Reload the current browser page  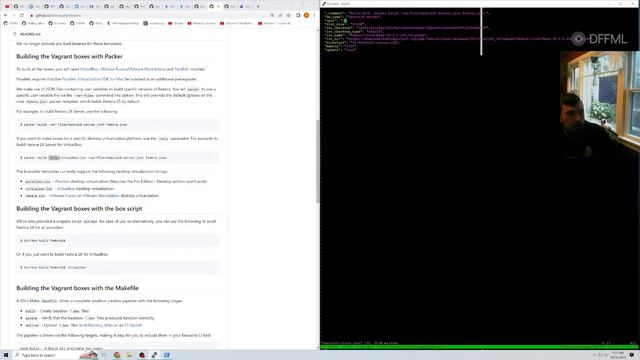tap(22, 16)
